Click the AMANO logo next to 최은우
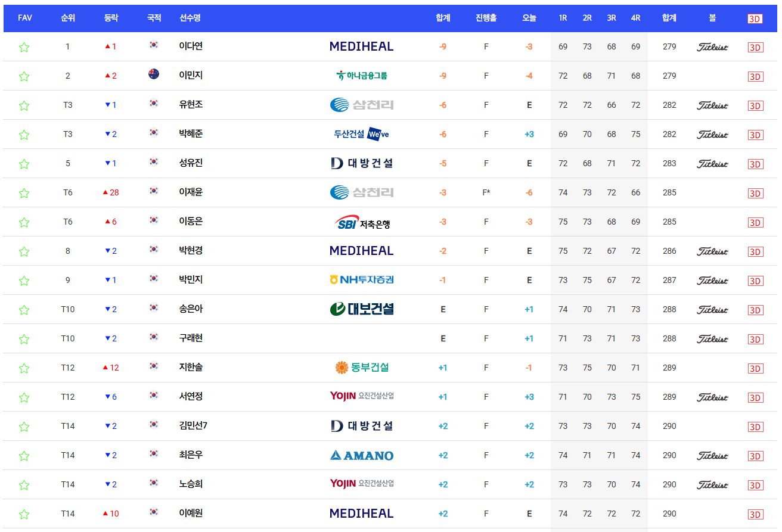This screenshot has height=532, width=782. pyautogui.click(x=361, y=455)
